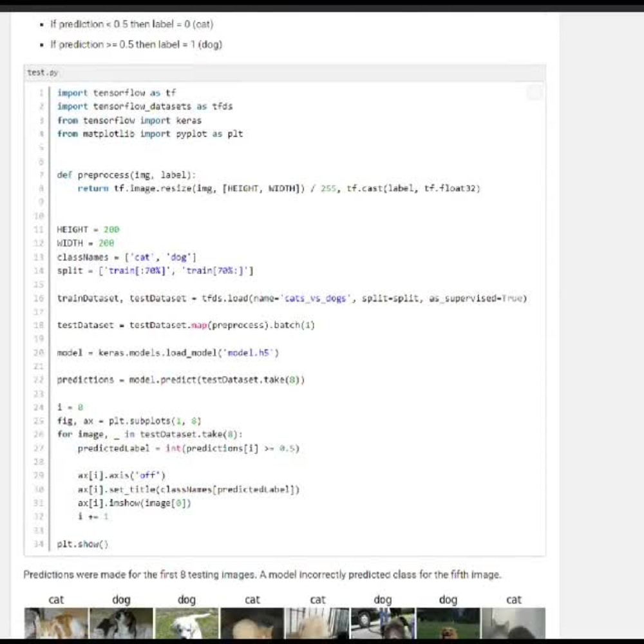Open the brown dog on green lawn thumbnail
644x644 pixels.
coord(448,623)
